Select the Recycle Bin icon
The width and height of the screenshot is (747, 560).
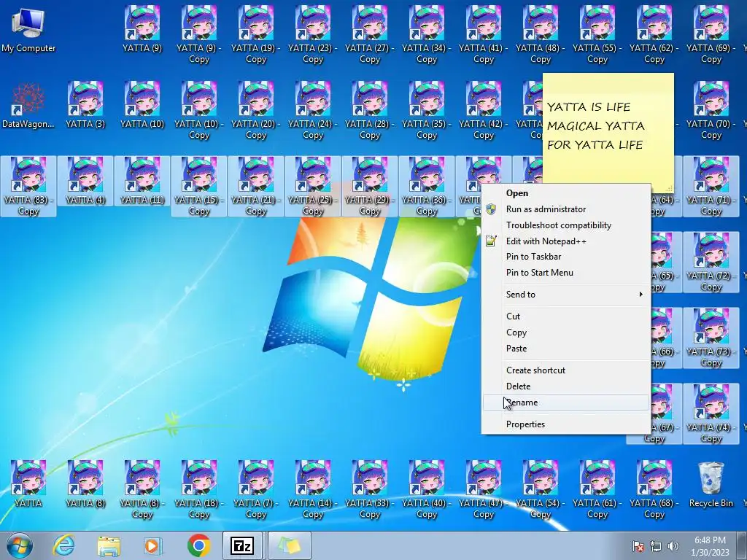(711, 485)
